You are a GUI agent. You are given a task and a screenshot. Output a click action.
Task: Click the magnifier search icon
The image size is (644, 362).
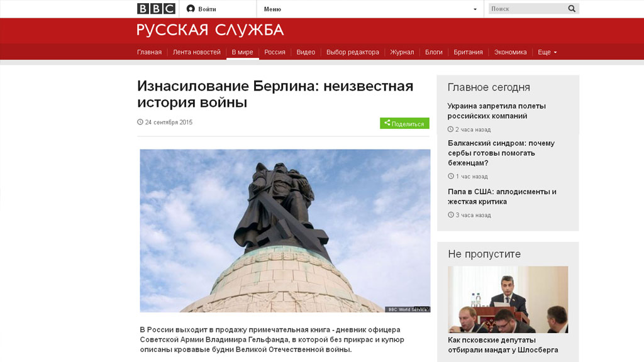tap(572, 9)
